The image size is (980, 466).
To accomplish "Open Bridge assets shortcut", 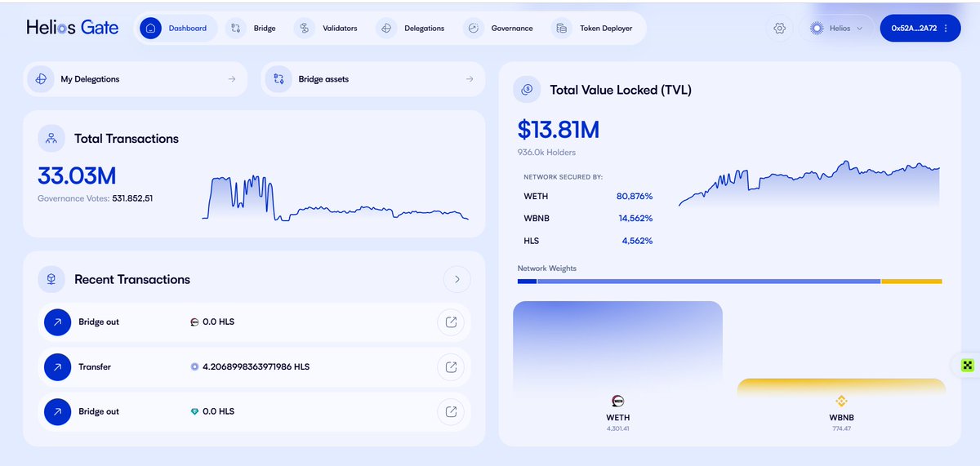I will click(372, 79).
